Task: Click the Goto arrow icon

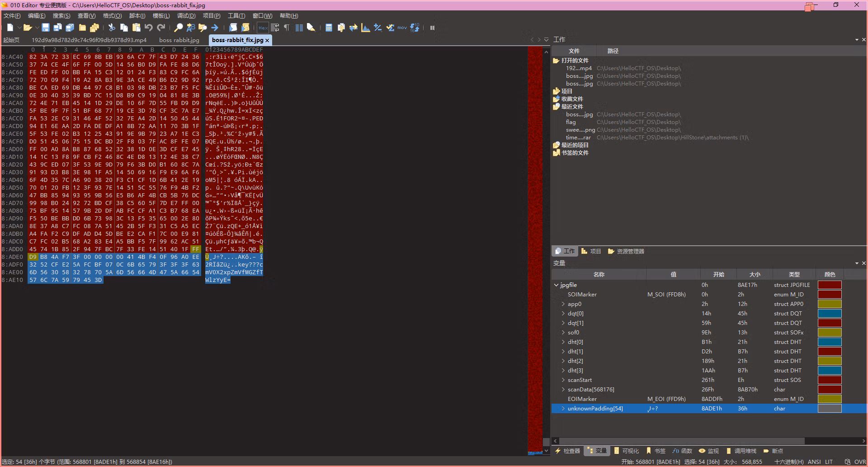Action: pos(215,28)
